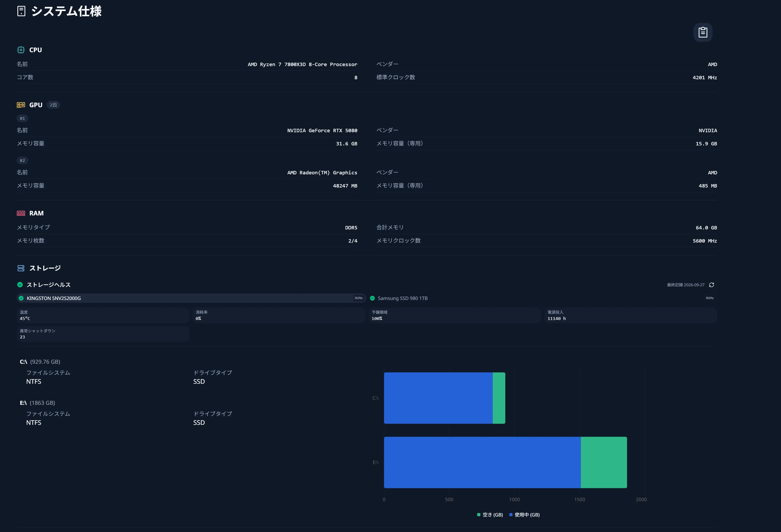Click the 4201 MHz clock value
Screen dimensions: 781x532
(705, 78)
